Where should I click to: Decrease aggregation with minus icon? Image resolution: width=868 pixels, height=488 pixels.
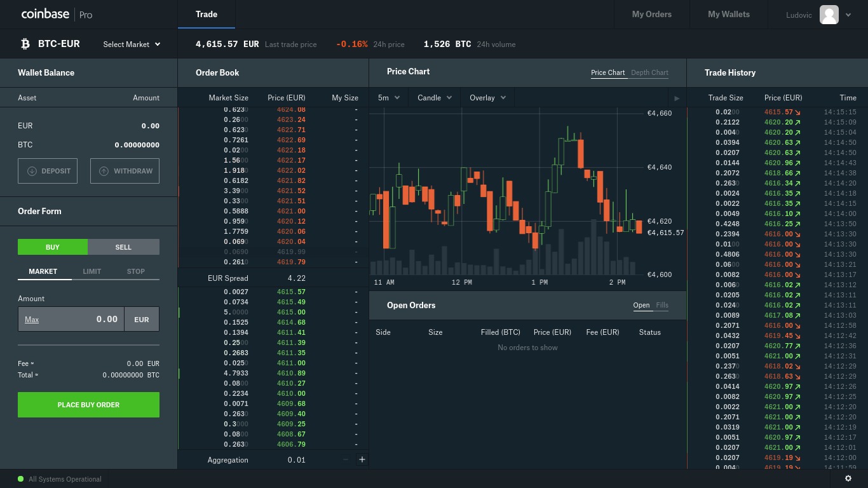[346, 459]
